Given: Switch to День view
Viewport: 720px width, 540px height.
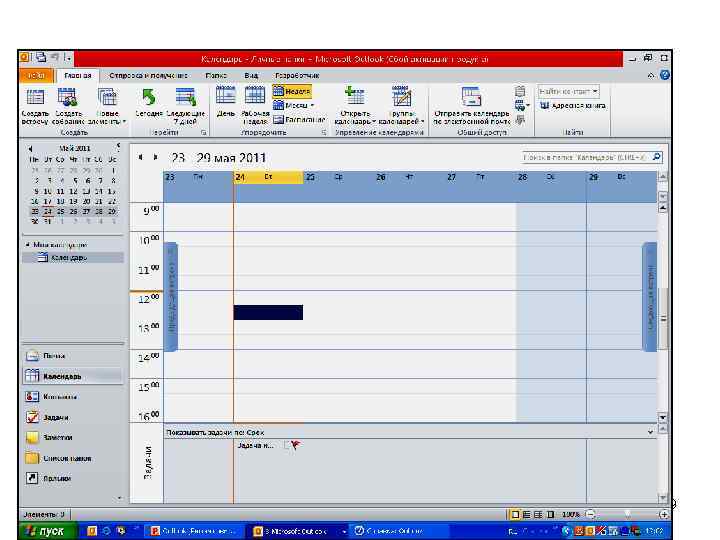Looking at the screenshot, I should coord(225,102).
